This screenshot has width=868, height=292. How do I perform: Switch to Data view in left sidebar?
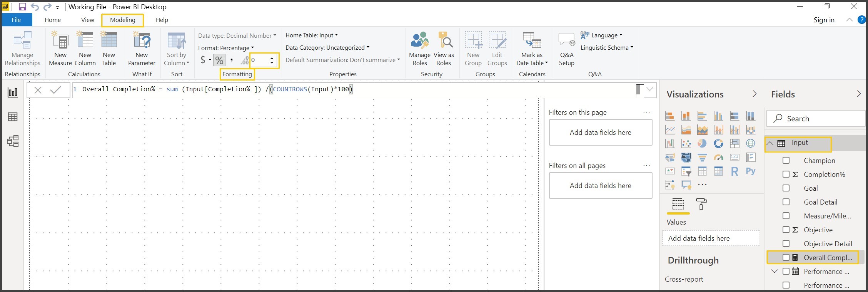[13, 117]
